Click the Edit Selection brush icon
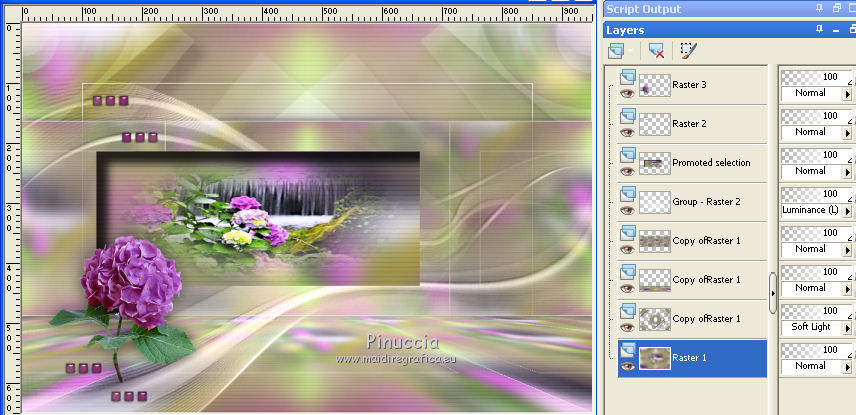This screenshot has height=415, width=856. pyautogui.click(x=688, y=51)
